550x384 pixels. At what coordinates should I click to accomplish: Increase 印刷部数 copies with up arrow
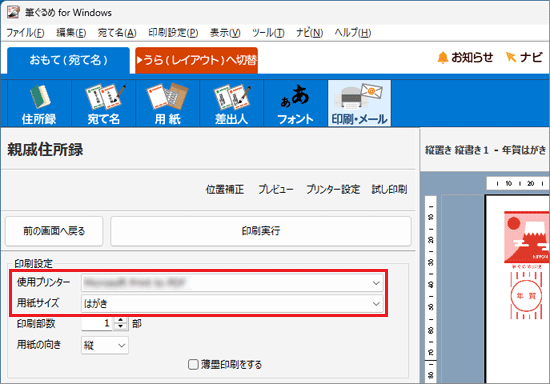pos(121,320)
